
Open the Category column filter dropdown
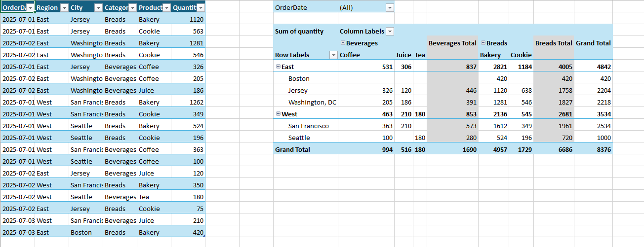pos(132,8)
